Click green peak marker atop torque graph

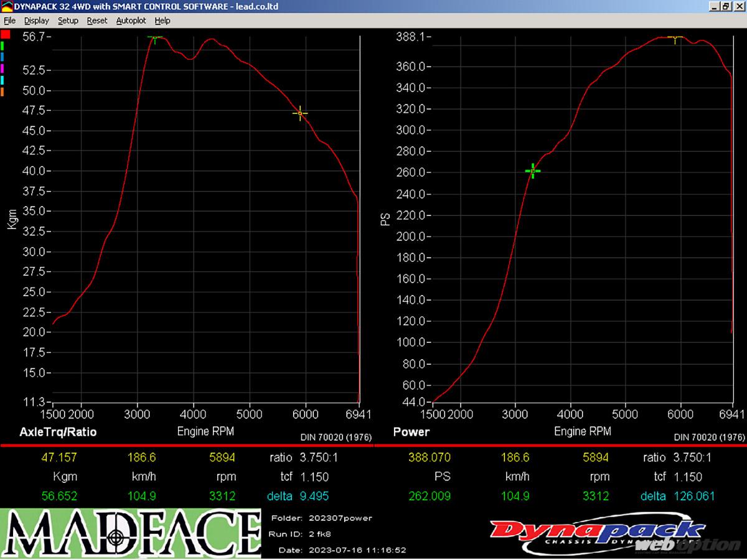(x=154, y=38)
